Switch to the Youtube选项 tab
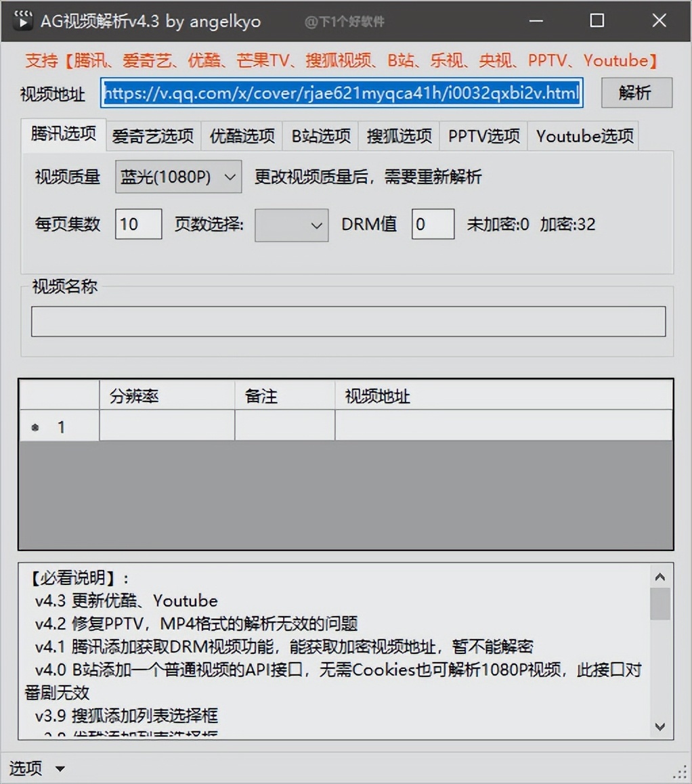The image size is (692, 784). tap(584, 135)
